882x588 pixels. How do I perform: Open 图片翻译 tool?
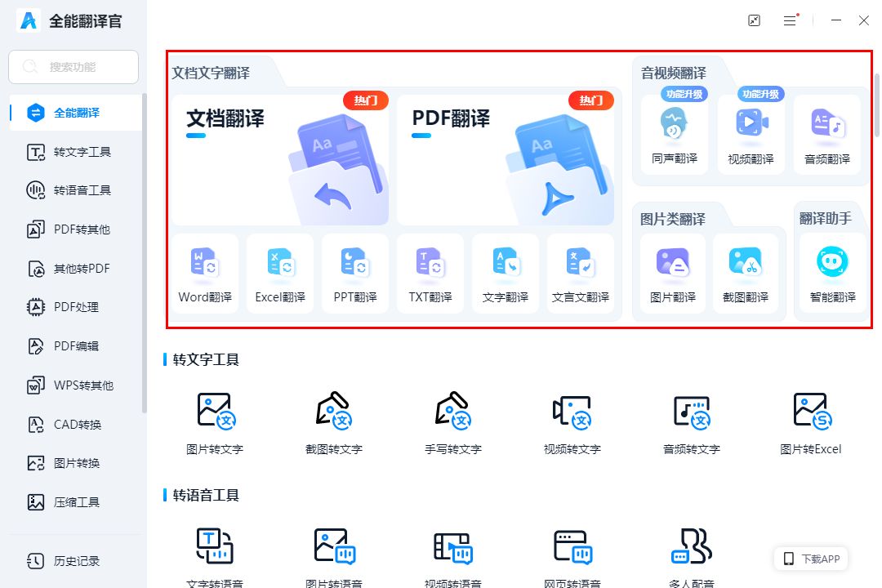(673, 274)
